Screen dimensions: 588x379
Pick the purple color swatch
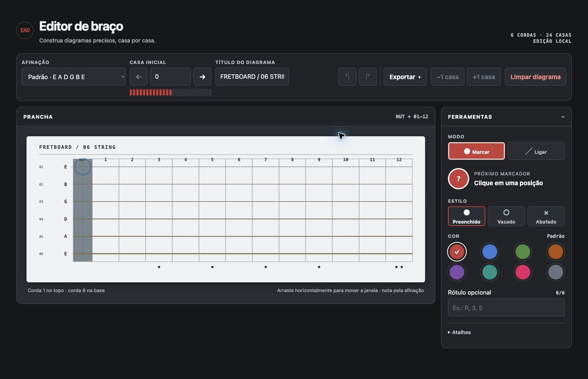tap(457, 272)
